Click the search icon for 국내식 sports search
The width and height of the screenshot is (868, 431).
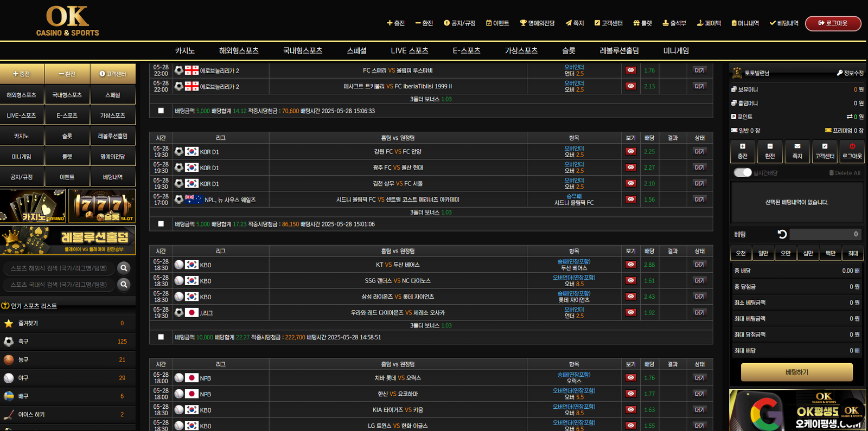[x=124, y=284]
